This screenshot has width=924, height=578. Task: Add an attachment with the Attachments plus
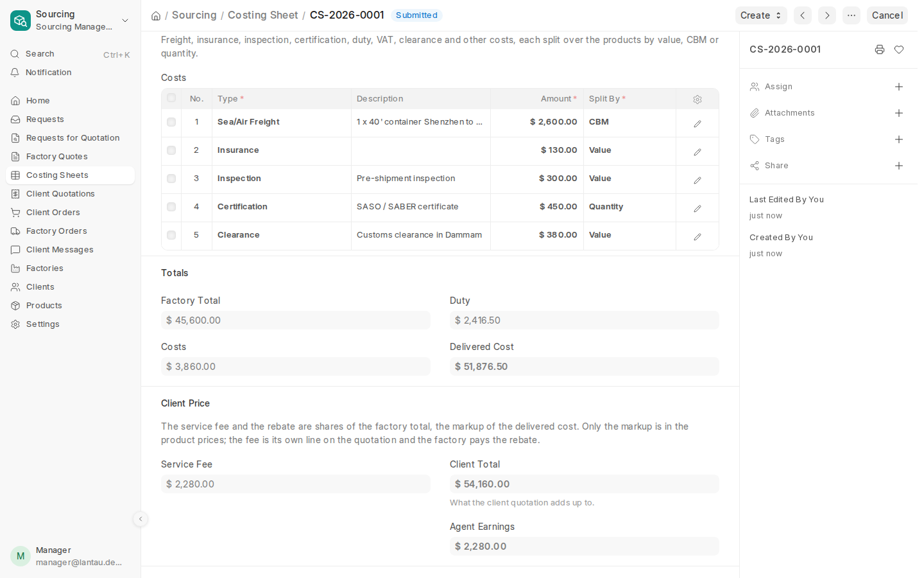(x=899, y=113)
